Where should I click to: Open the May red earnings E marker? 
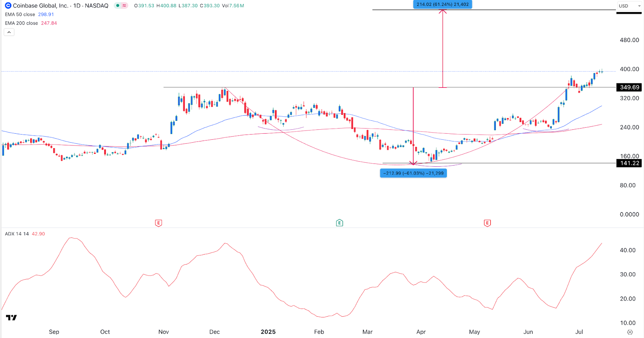pyautogui.click(x=487, y=223)
